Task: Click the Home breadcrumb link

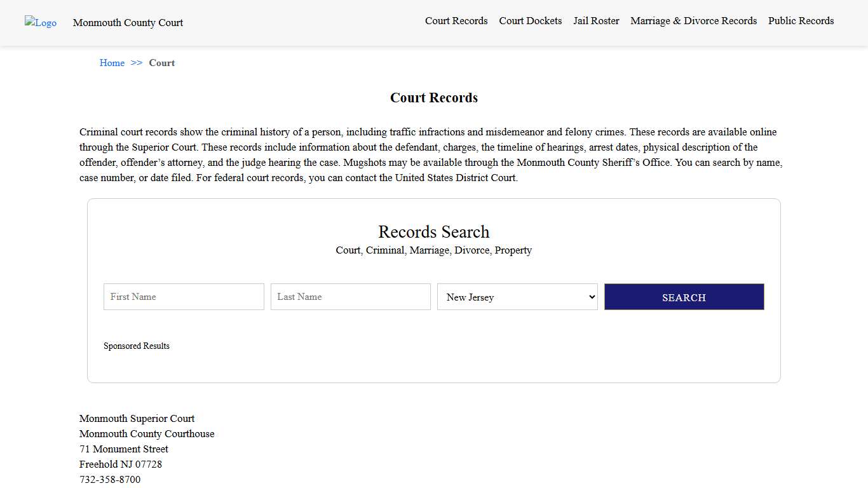Action: pos(112,62)
